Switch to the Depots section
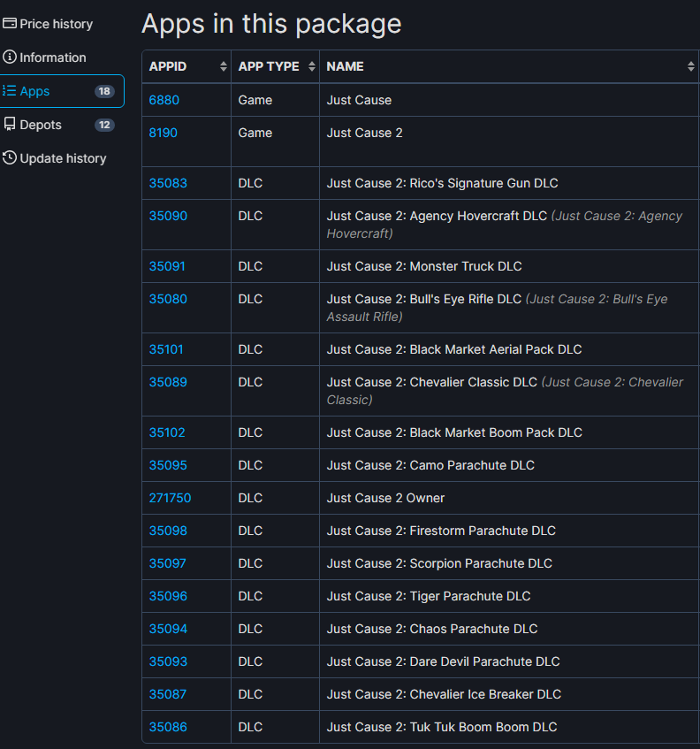The width and height of the screenshot is (700, 749). point(58,125)
